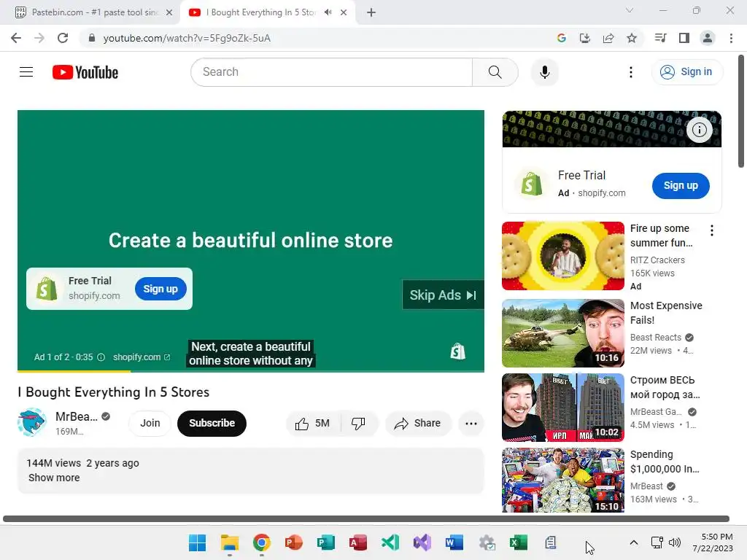
Task: Click the horizontal page scrollbar
Action: [x=366, y=518]
